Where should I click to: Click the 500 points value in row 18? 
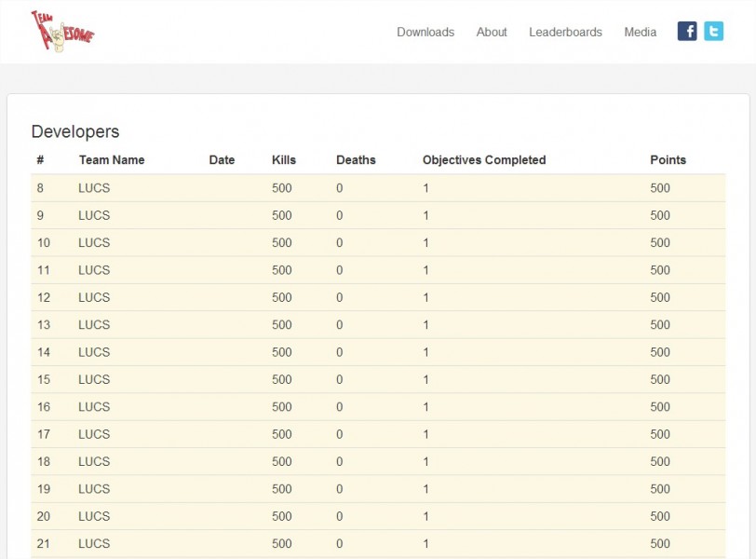tap(659, 461)
